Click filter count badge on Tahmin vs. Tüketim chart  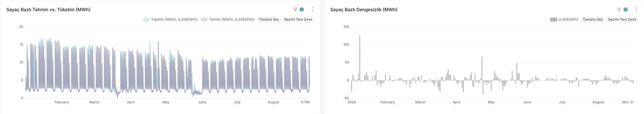coord(302,9)
